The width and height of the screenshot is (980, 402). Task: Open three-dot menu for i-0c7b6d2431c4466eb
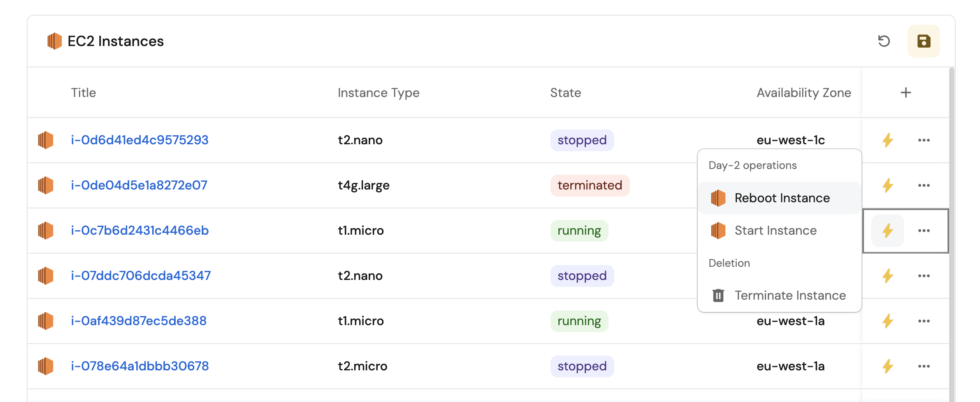point(924,231)
